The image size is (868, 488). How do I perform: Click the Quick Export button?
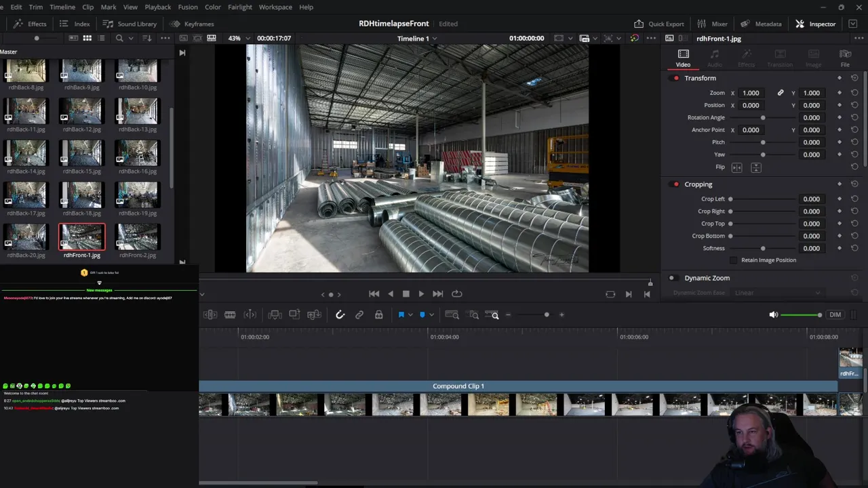click(659, 24)
